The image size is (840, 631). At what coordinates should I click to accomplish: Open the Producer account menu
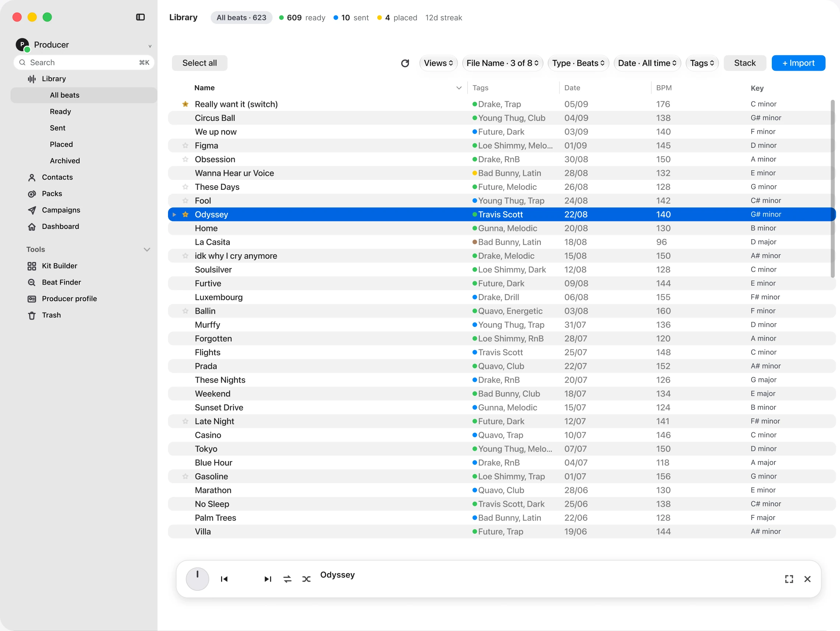point(84,45)
